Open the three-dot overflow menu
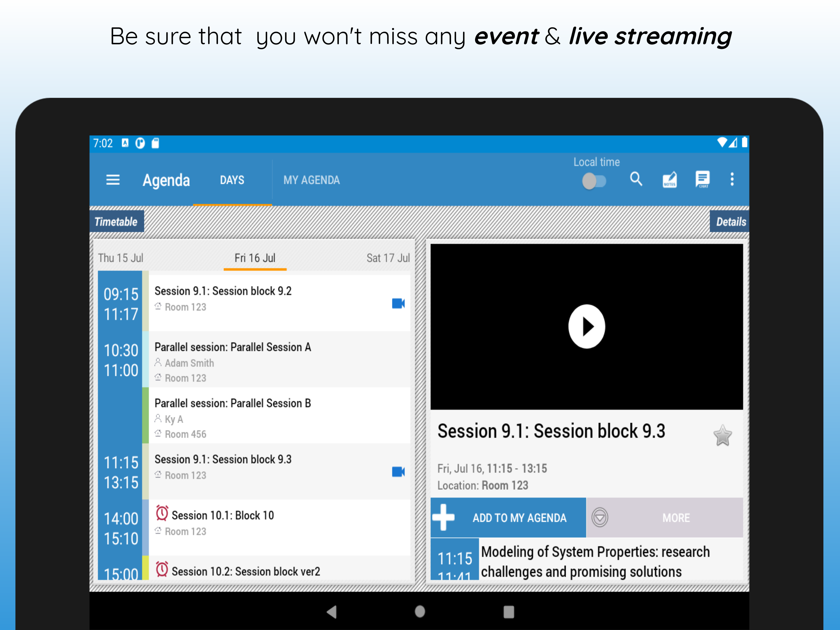This screenshot has height=630, width=840. pyautogui.click(x=732, y=179)
